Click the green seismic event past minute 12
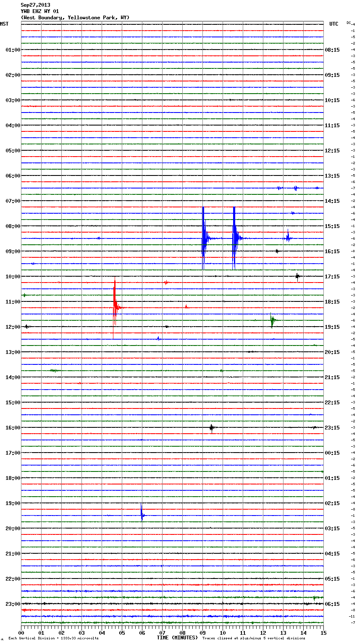This screenshot has height=644, width=357. pos(273,320)
